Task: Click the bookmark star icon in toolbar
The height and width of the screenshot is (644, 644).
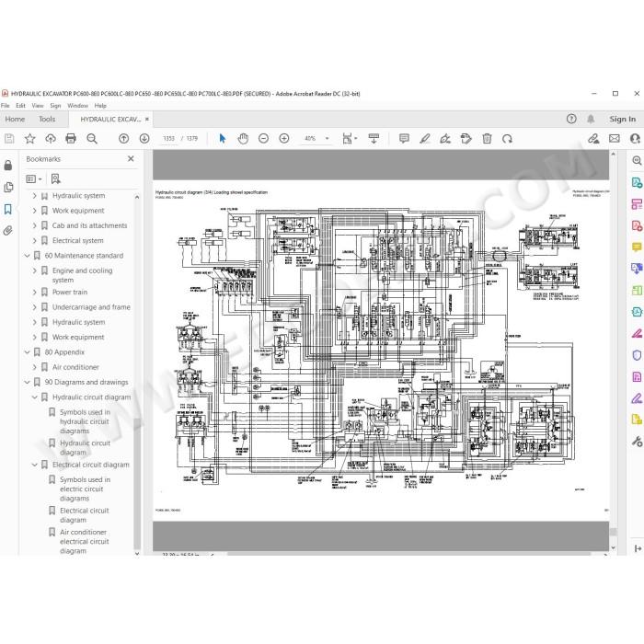Action: click(29, 139)
